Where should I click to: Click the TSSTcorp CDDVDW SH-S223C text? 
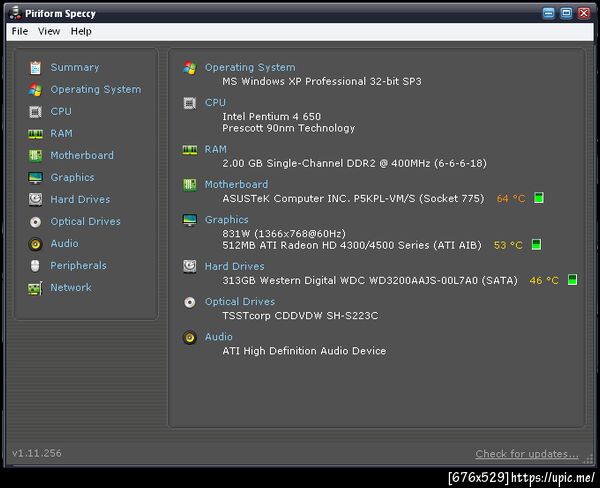pyautogui.click(x=300, y=316)
